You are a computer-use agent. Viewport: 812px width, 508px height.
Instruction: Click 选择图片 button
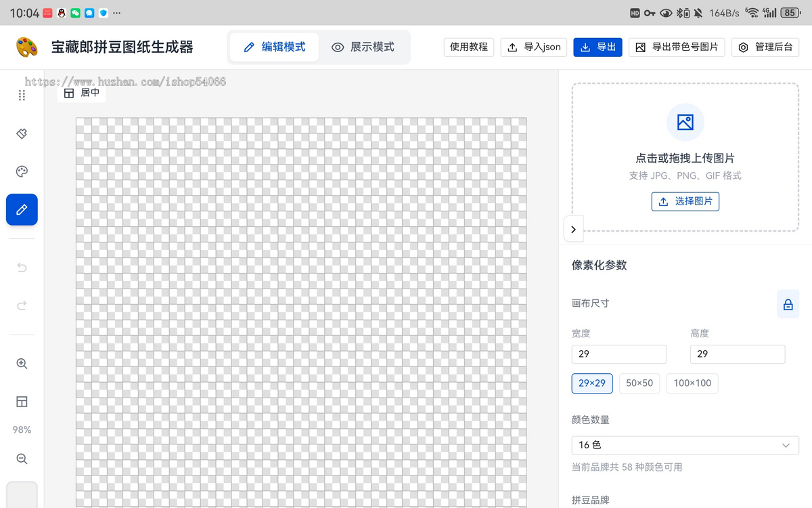click(x=685, y=201)
